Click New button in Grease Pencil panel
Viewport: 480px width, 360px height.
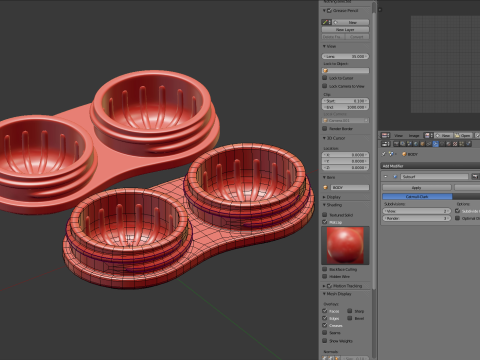point(351,22)
